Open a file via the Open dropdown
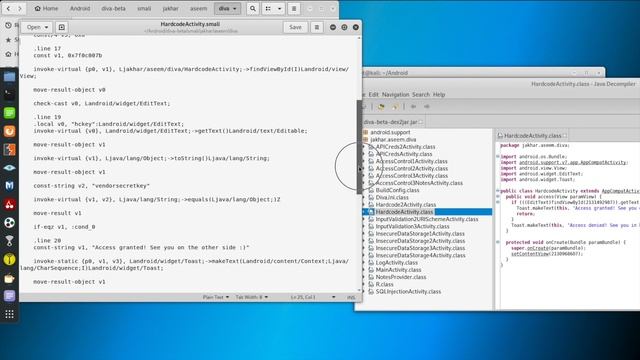Screen dimensions: 640x360 (37, 27)
